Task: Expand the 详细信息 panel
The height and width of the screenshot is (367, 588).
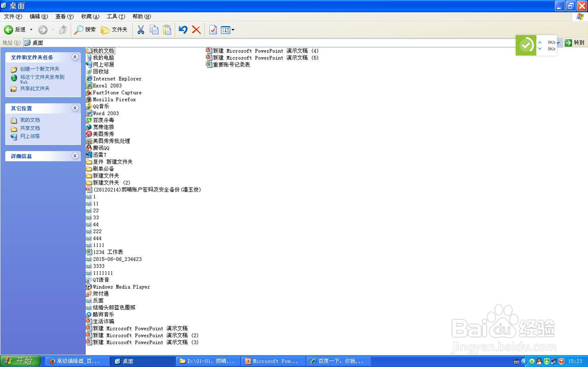Action: coord(75,156)
